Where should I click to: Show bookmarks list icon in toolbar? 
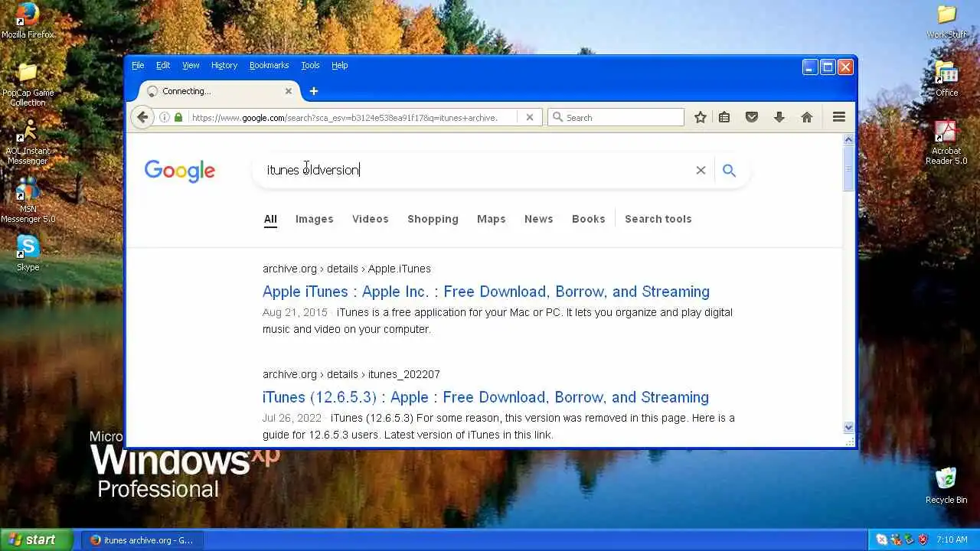pos(724,117)
